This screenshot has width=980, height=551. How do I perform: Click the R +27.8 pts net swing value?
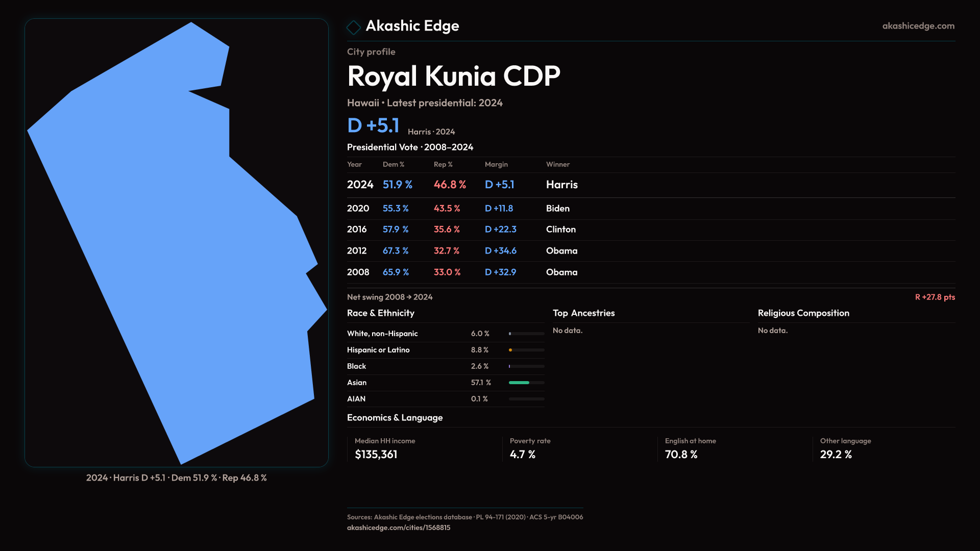click(935, 297)
